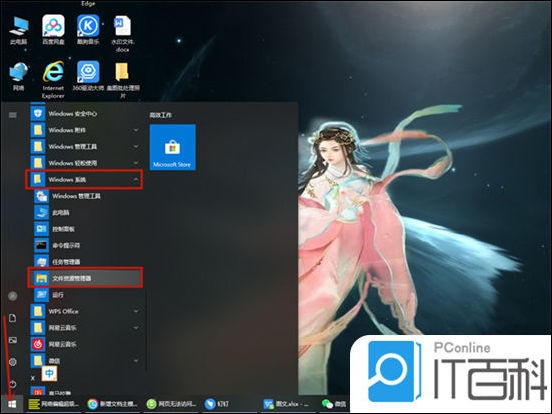This screenshot has height=414, width=552.
Task: Expand the 微信 folder in app list
Action: [85, 361]
